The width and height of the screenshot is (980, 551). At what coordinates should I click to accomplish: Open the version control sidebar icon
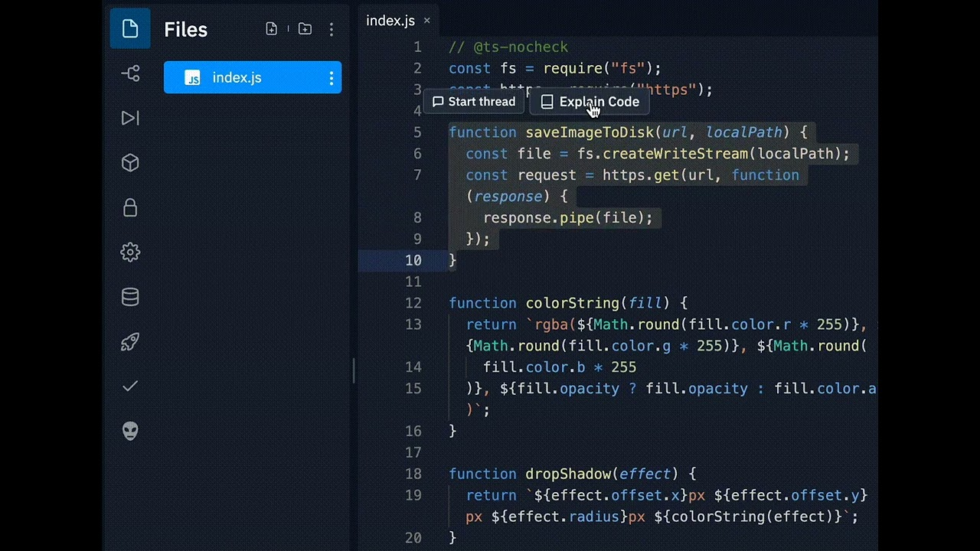pos(130,73)
